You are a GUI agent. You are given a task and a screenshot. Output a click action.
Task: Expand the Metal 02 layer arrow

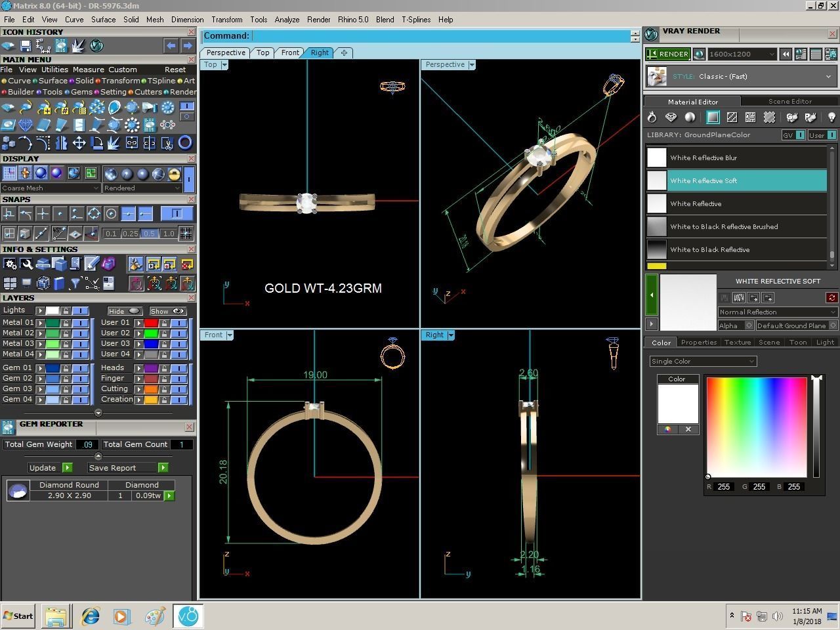pyautogui.click(x=40, y=333)
